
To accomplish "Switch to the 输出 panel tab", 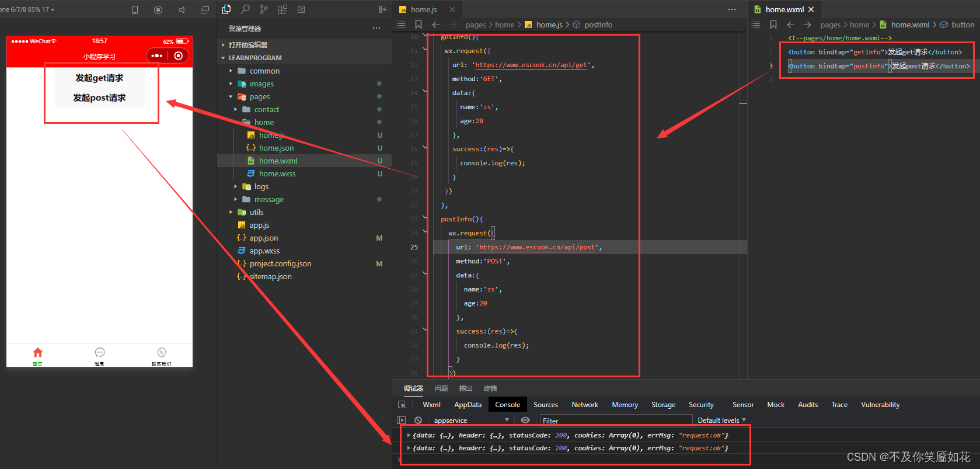I will pyautogui.click(x=466, y=388).
